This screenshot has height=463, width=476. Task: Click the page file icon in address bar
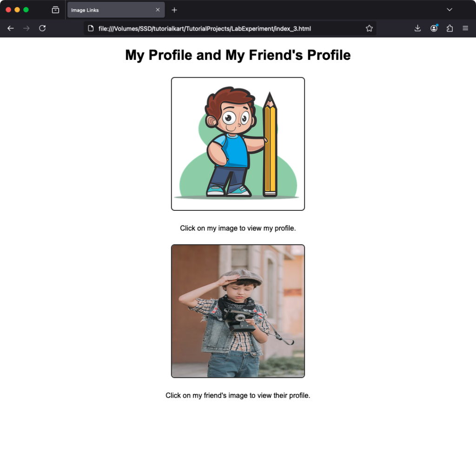[x=91, y=28]
